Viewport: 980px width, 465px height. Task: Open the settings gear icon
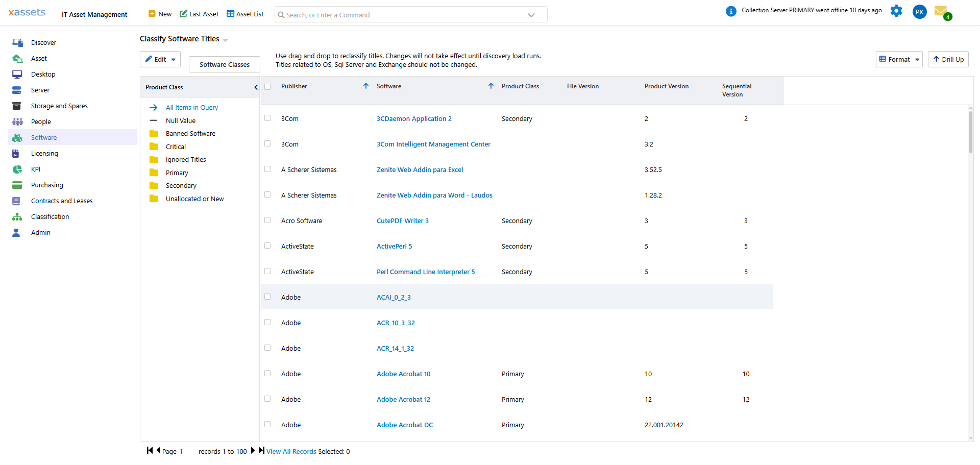point(896,11)
